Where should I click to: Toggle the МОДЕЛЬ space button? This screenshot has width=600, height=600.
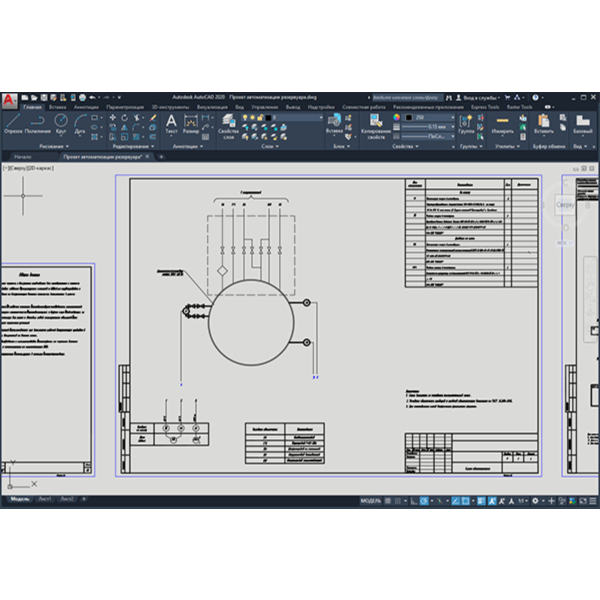coord(371,501)
